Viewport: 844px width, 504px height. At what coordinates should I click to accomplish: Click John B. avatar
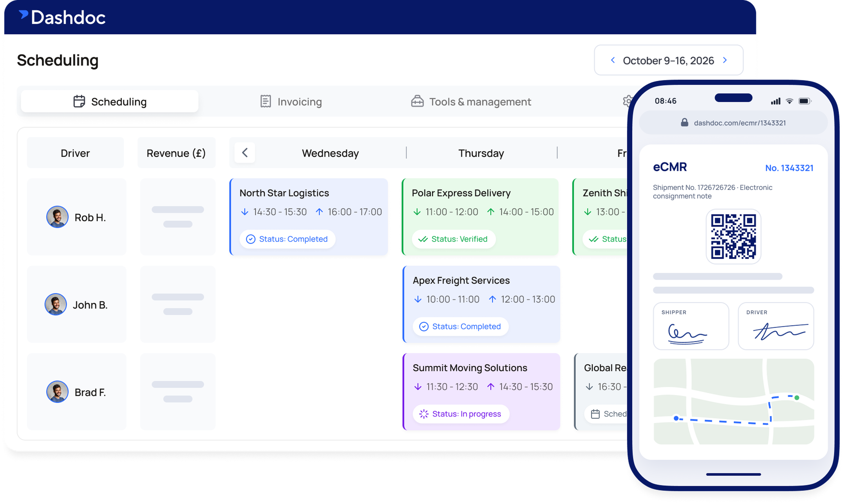pos(56,305)
